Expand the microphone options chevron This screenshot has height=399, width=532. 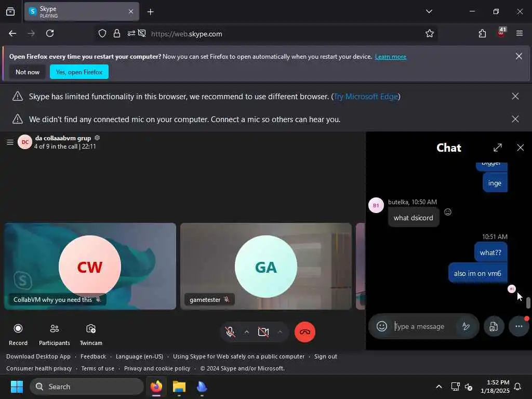click(247, 332)
